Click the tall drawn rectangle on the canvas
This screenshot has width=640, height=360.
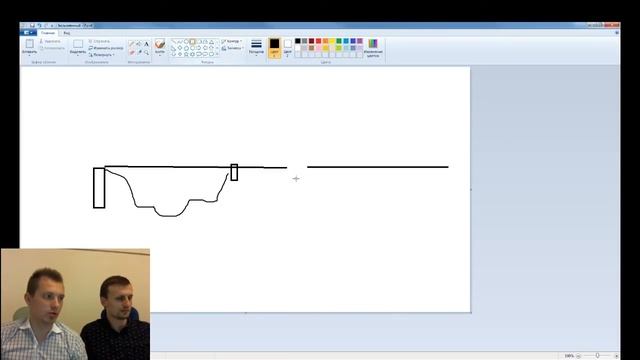pos(99,188)
